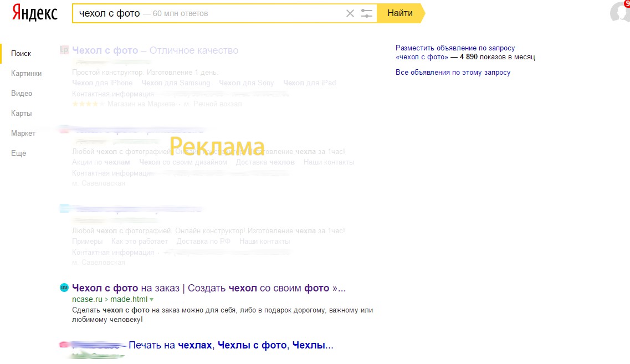This screenshot has height=364, width=630.
Task: Clear the search field with the X icon
Action: point(350,13)
